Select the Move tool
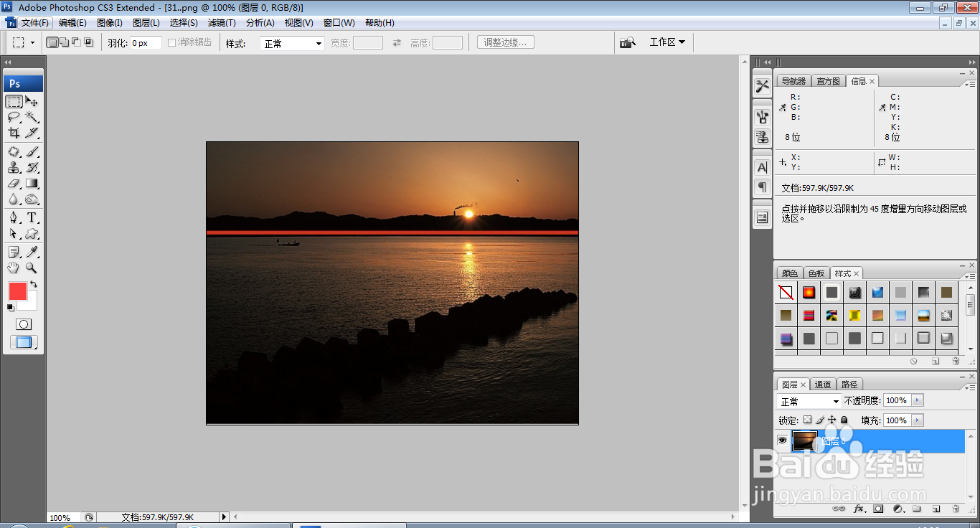The height and width of the screenshot is (528, 980). point(32,101)
